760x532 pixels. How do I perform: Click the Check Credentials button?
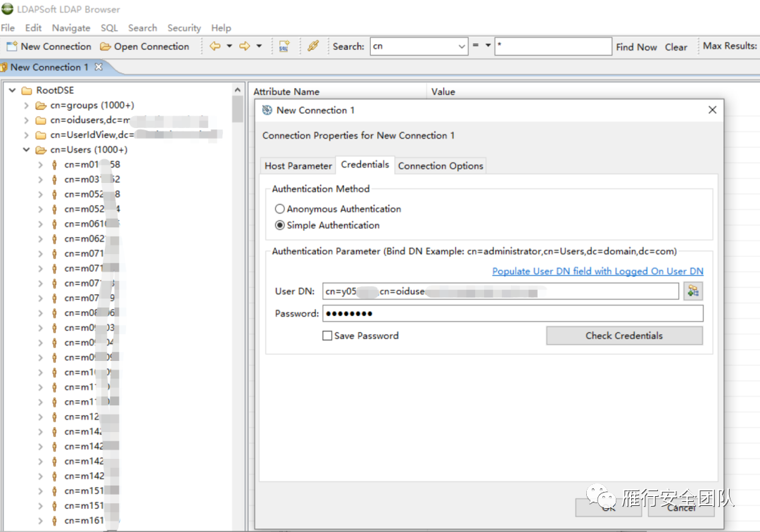[624, 336]
